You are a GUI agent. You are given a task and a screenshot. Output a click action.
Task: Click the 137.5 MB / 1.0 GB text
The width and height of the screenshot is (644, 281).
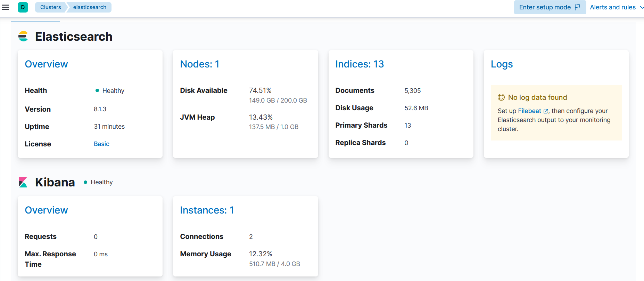click(x=274, y=127)
